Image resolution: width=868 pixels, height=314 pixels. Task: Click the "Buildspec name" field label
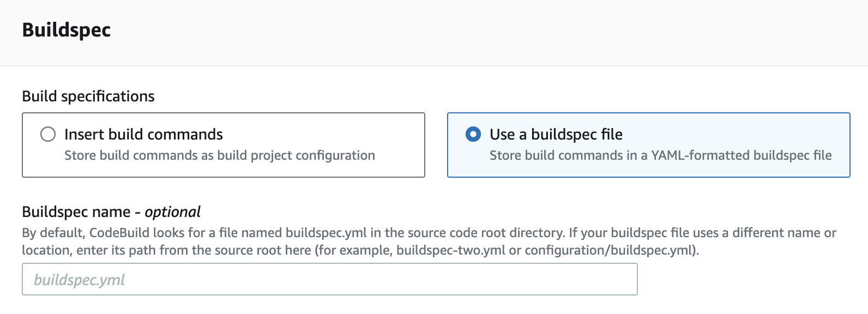coord(76,212)
